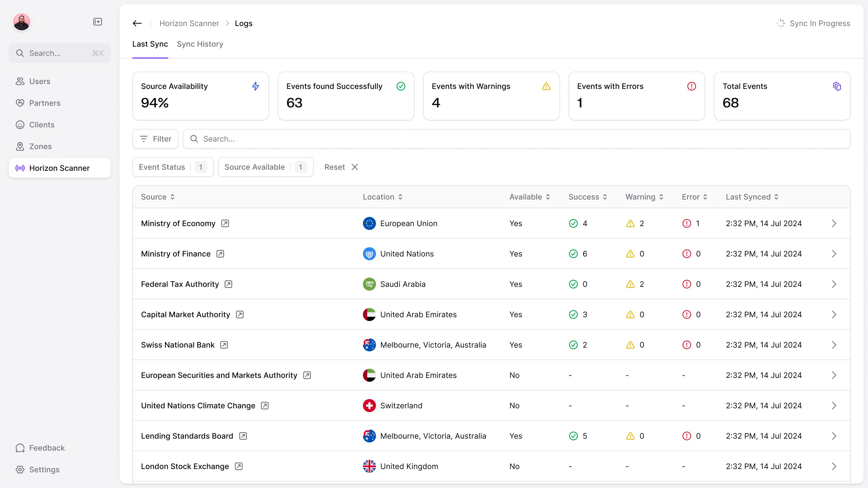
Task: Reset the active filters
Action: (x=341, y=167)
